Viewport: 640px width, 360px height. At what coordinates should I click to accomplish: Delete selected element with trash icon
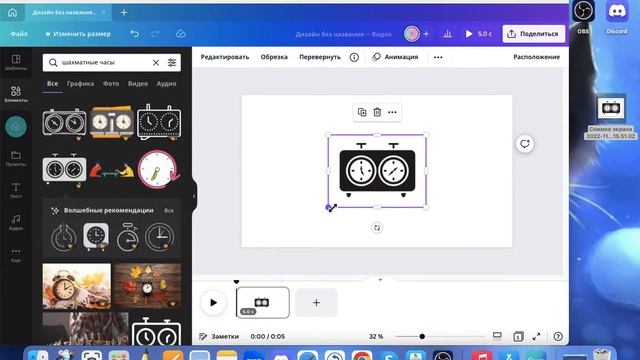(x=377, y=112)
